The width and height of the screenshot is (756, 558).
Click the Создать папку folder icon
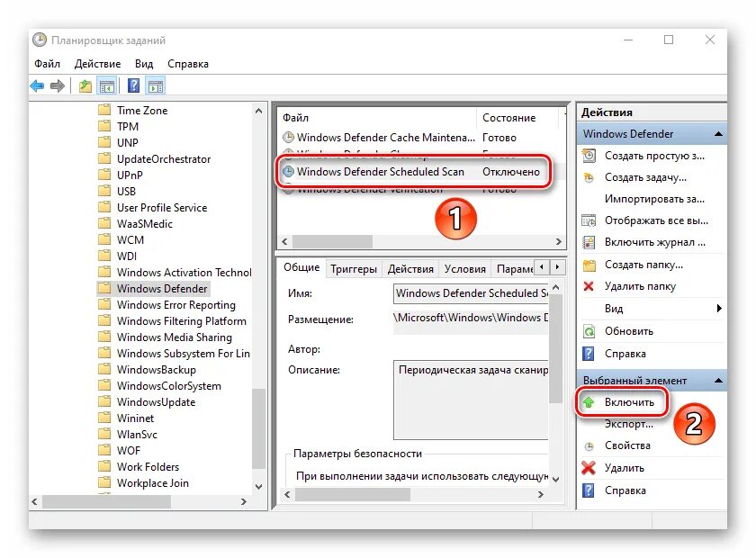(x=589, y=265)
